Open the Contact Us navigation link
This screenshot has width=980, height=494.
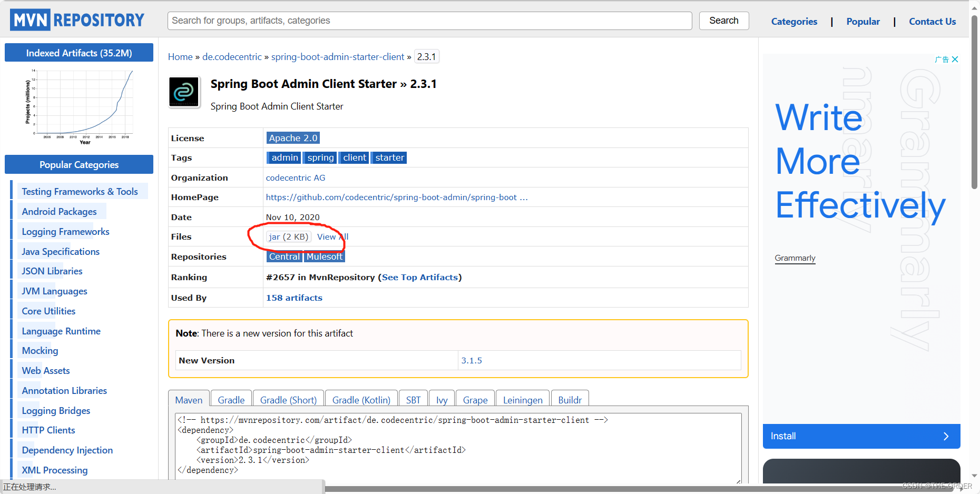[x=932, y=22]
